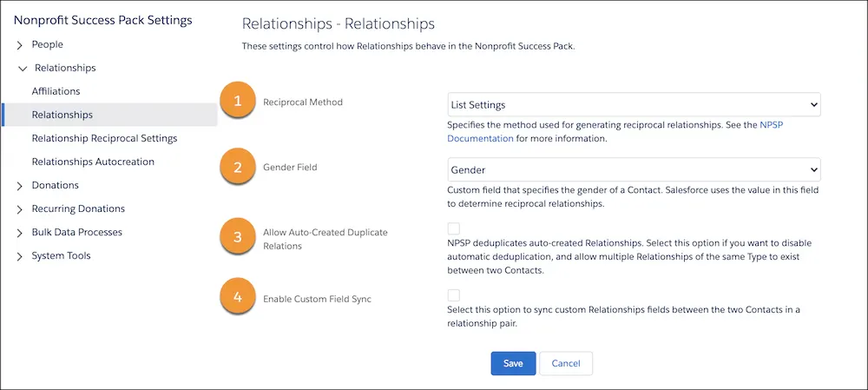Save the relationship settings
This screenshot has width=868, height=390.
[513, 363]
